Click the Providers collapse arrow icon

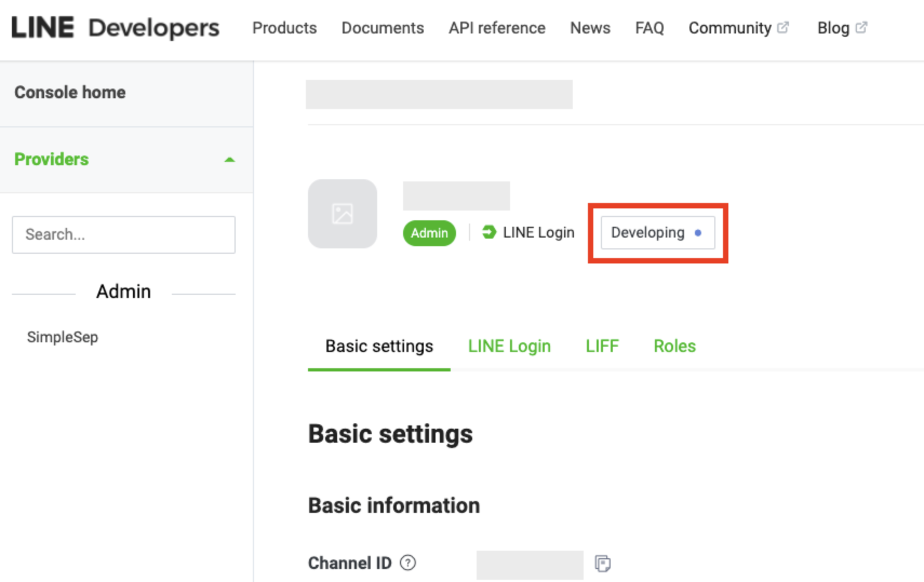230,160
